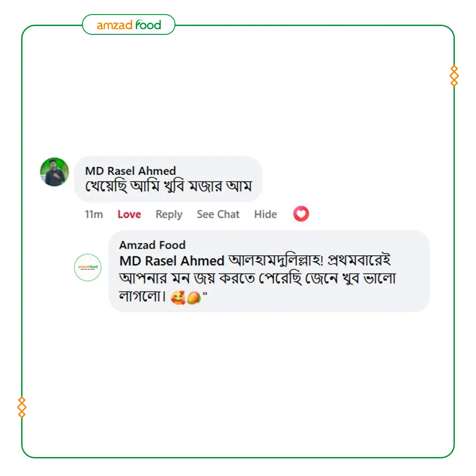Click the smiling hearts emoji in the reply
The image size is (476, 476).
[178, 297]
